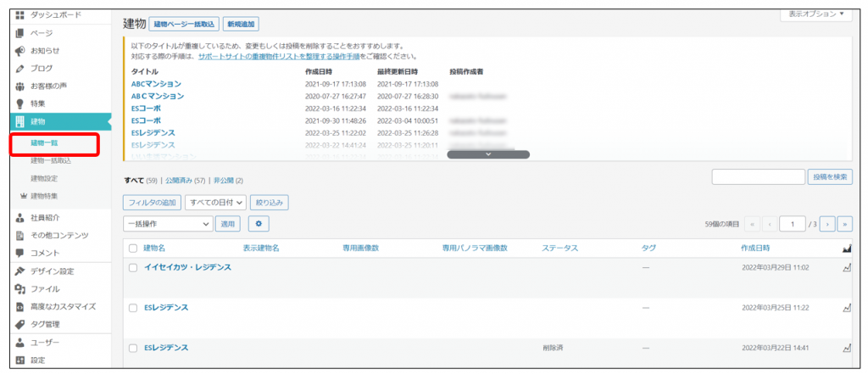This screenshot has height=374, width=868.
Task: Check the box for ESレジデンス dated 03月25日
Action: [132, 307]
